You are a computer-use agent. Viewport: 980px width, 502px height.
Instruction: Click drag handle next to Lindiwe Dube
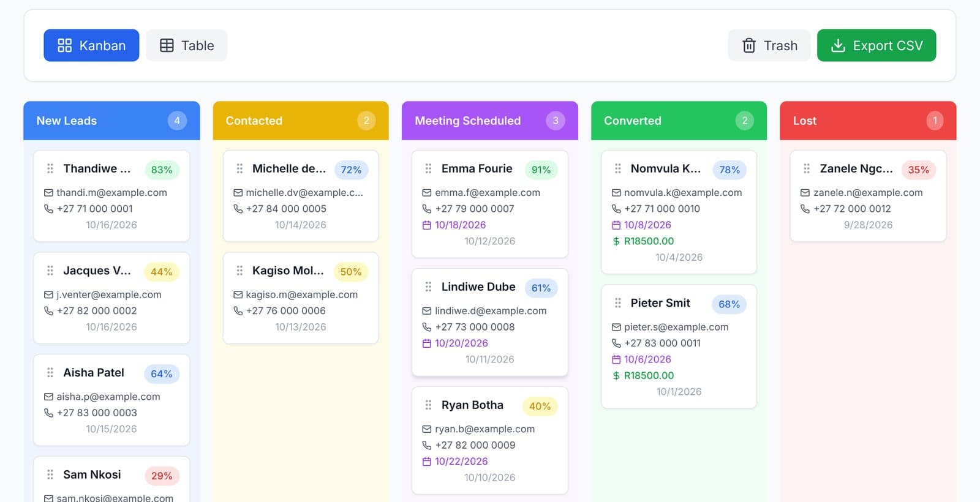428,287
